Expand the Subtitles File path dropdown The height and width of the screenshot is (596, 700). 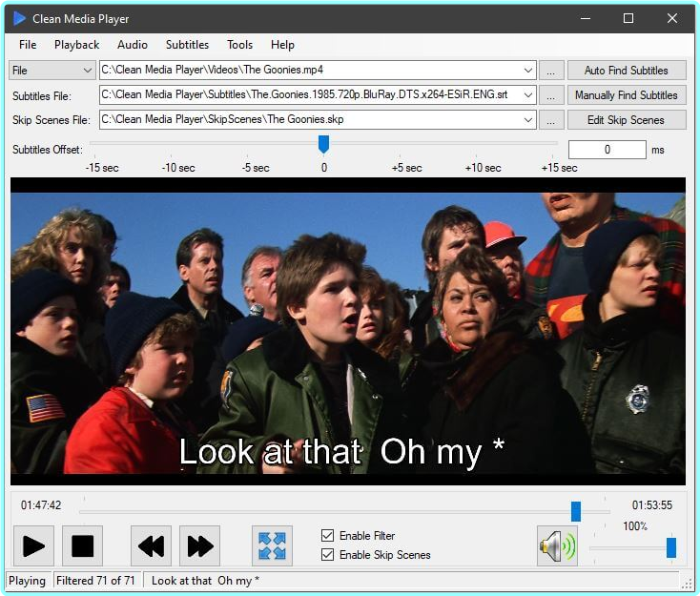(528, 95)
